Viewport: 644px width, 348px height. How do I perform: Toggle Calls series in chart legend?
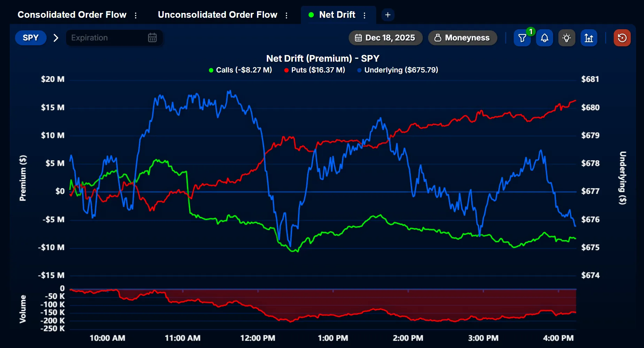(240, 70)
